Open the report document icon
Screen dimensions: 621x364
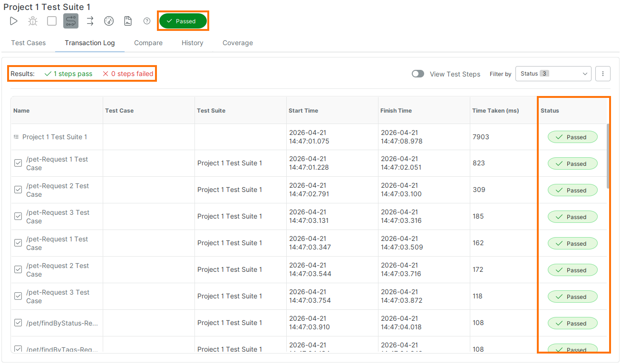point(128,21)
